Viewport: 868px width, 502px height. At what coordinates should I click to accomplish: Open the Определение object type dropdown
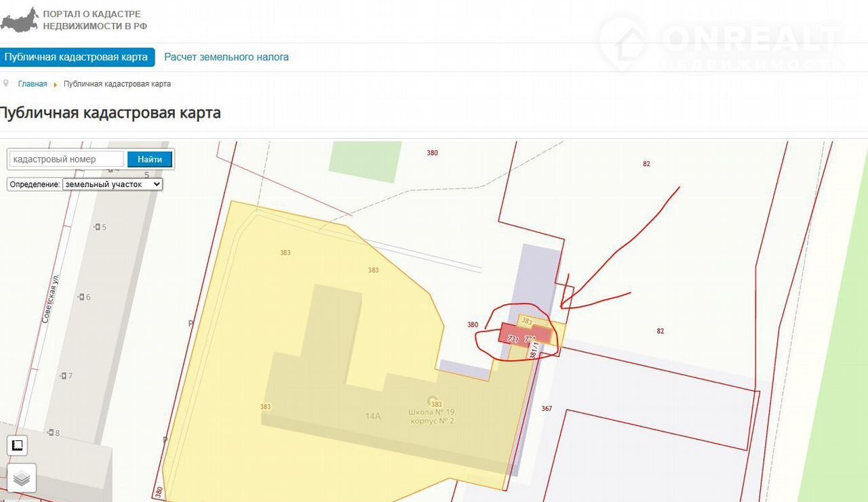click(113, 184)
